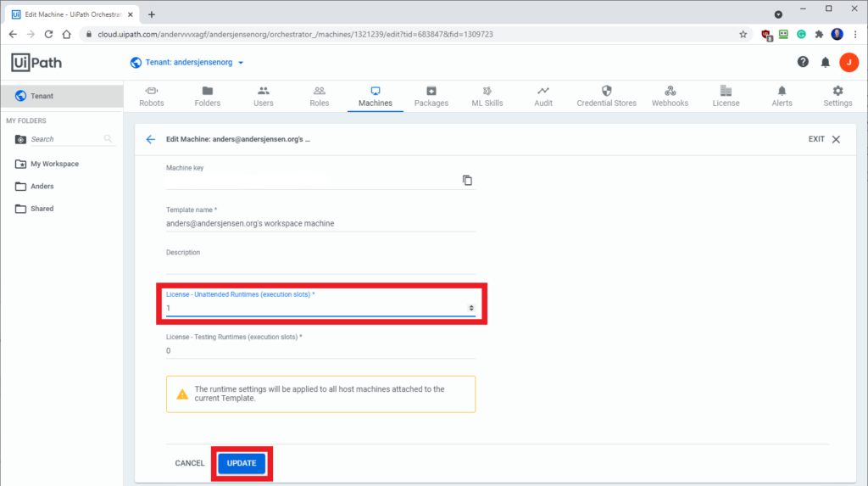Click the UPDATE button
Image resolution: width=868 pixels, height=486 pixels.
[x=242, y=463]
